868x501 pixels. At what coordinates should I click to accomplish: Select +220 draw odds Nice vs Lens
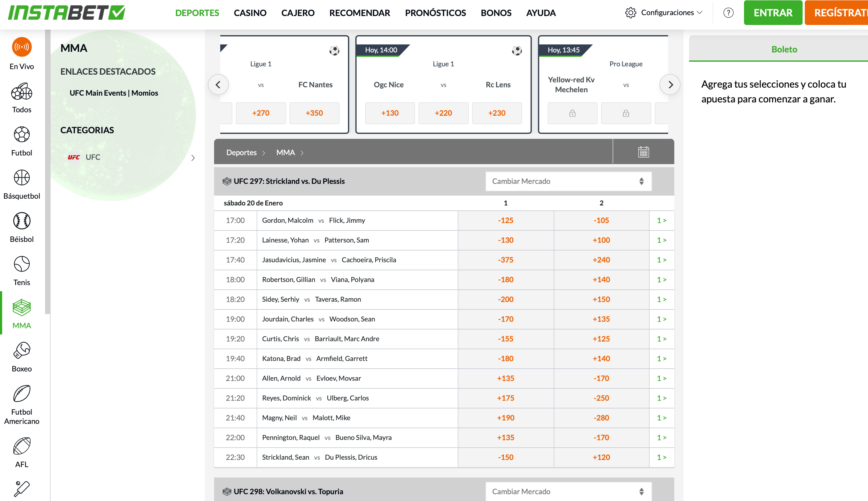(443, 113)
